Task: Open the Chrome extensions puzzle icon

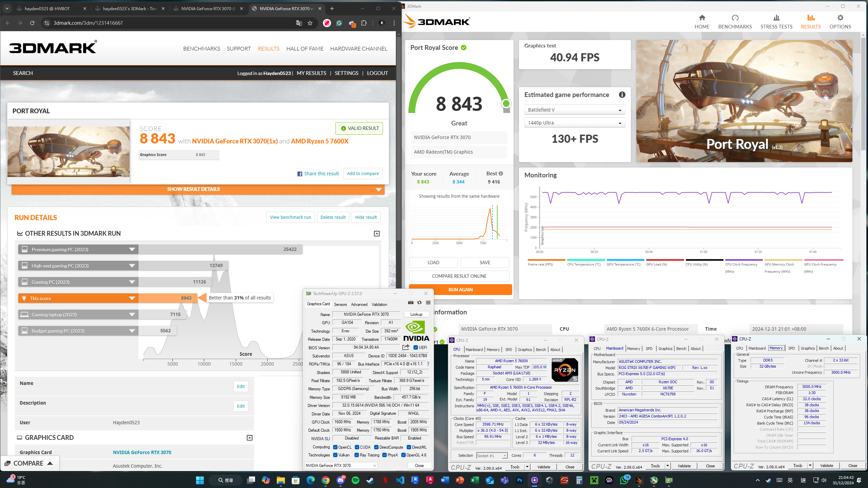Action: click(x=364, y=23)
